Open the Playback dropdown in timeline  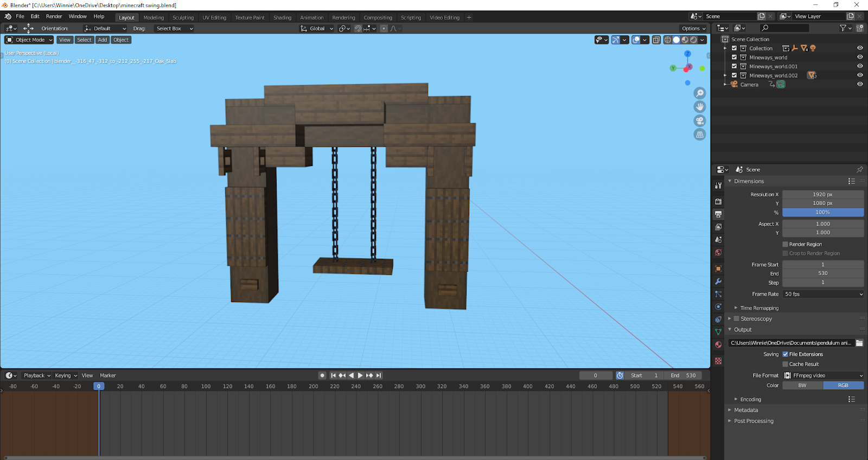tap(37, 375)
